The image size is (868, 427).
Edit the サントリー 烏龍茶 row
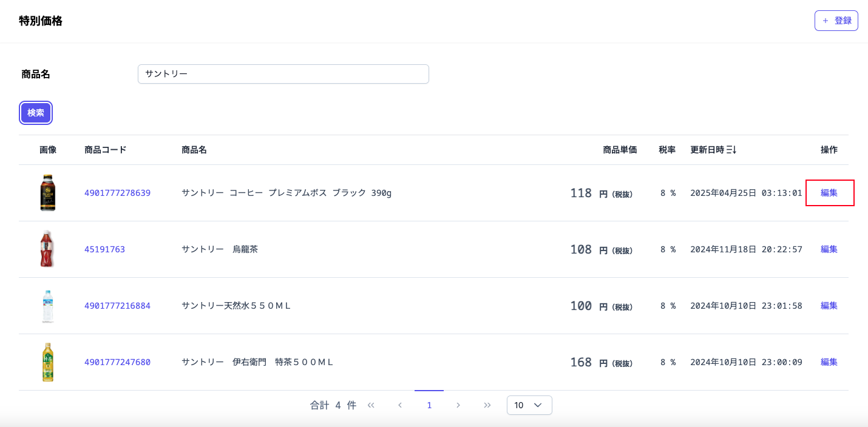pyautogui.click(x=829, y=249)
